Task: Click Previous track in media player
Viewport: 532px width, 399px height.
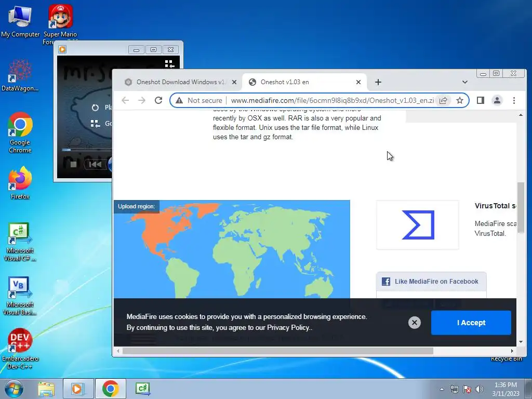Action: [95, 165]
